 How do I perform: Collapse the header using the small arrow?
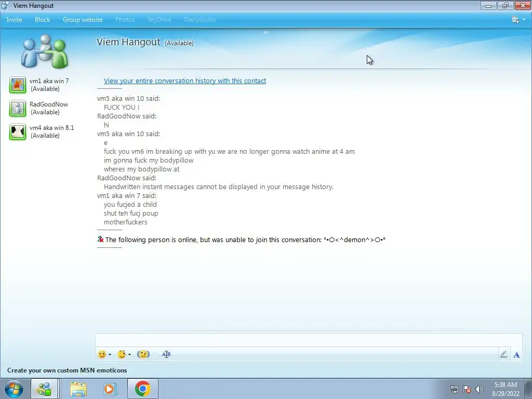(x=265, y=32)
